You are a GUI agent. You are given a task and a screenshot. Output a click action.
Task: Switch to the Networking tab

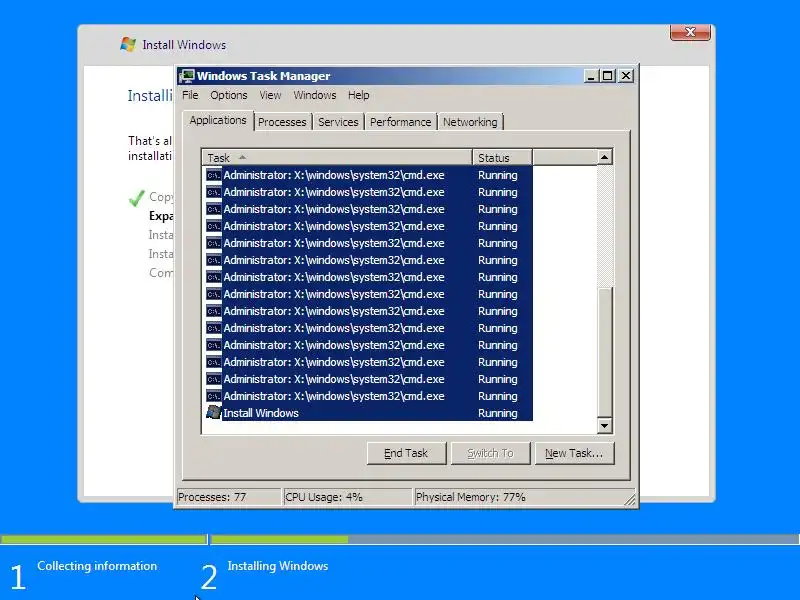pos(470,122)
